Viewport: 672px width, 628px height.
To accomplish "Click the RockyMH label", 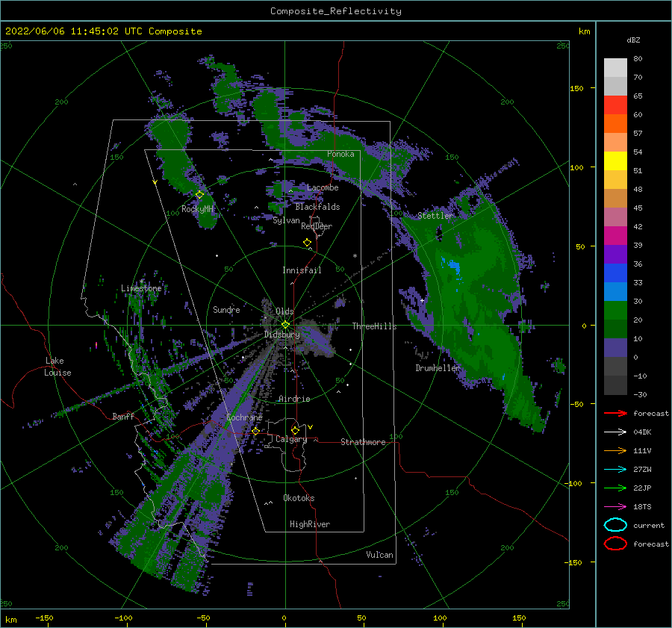I will [197, 209].
